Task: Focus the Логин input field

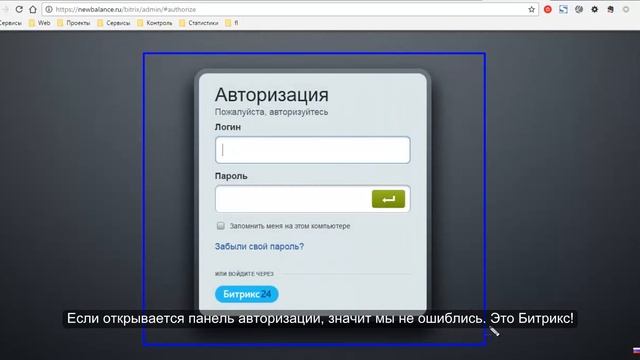Action: coord(313,150)
